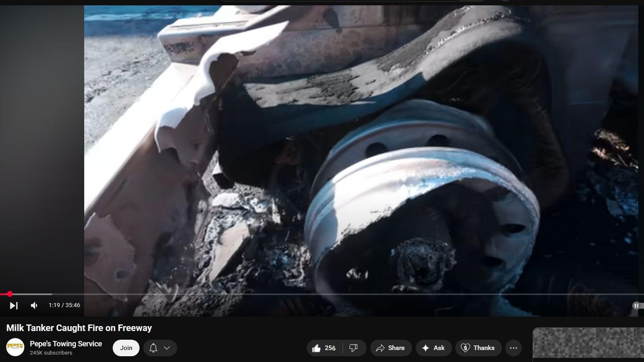
Task: Click the 'Milk Tanker Caught Fire on Freeway' title
Action: click(x=79, y=328)
